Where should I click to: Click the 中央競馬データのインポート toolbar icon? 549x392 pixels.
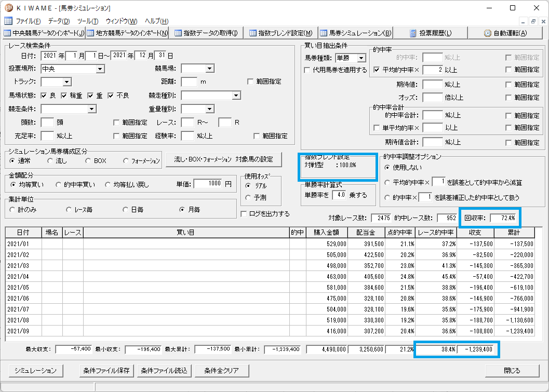[x=7, y=33]
